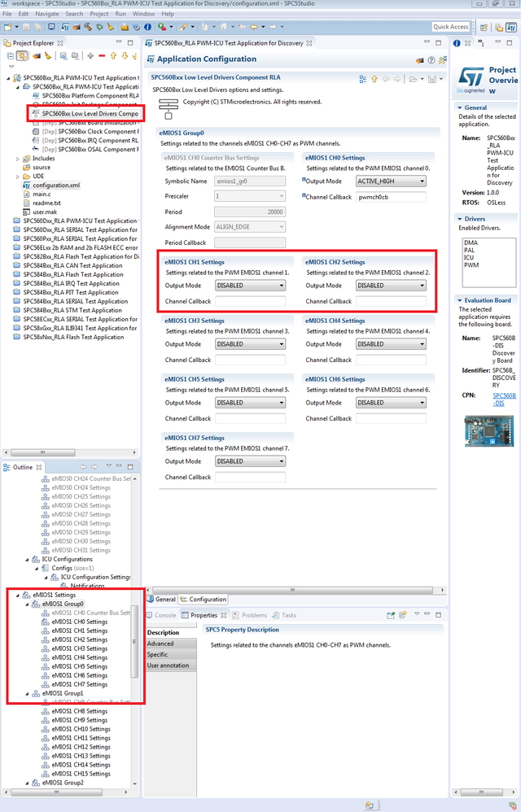The height and width of the screenshot is (812, 521).
Task: Switch to the Configuration tab
Action: 203,599
